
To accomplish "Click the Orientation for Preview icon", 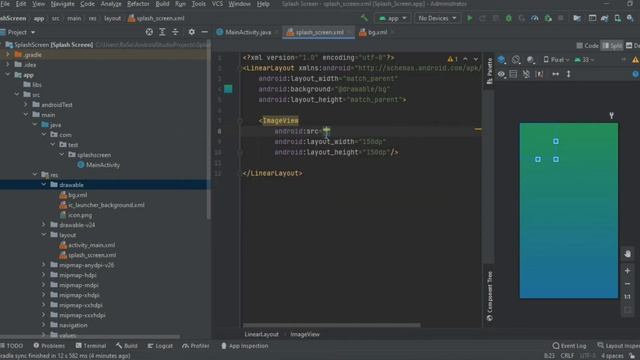I will point(516,60).
